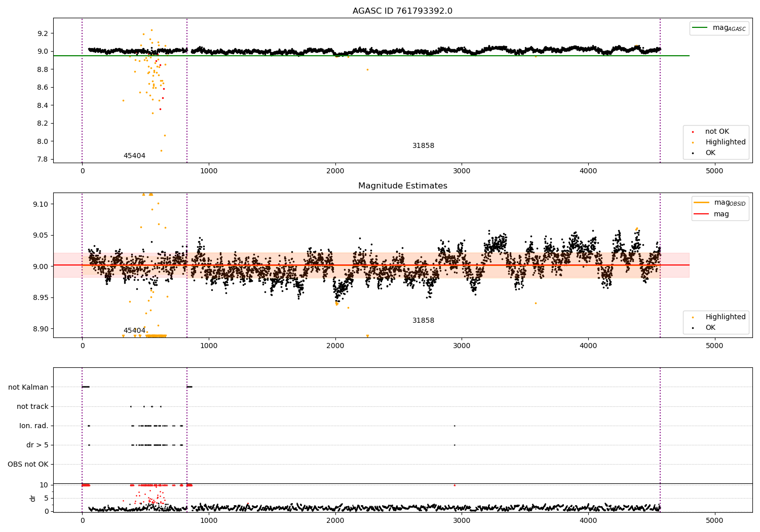Viewport: 760px width, 532px height.
Task: Select x-axis tick 2000 in the top plot
Action: coord(335,171)
